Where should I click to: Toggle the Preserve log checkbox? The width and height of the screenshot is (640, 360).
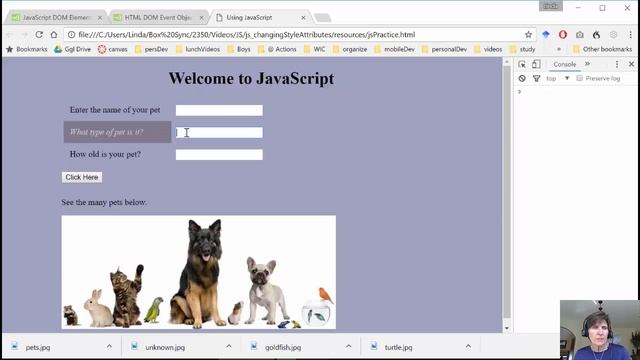[579, 78]
